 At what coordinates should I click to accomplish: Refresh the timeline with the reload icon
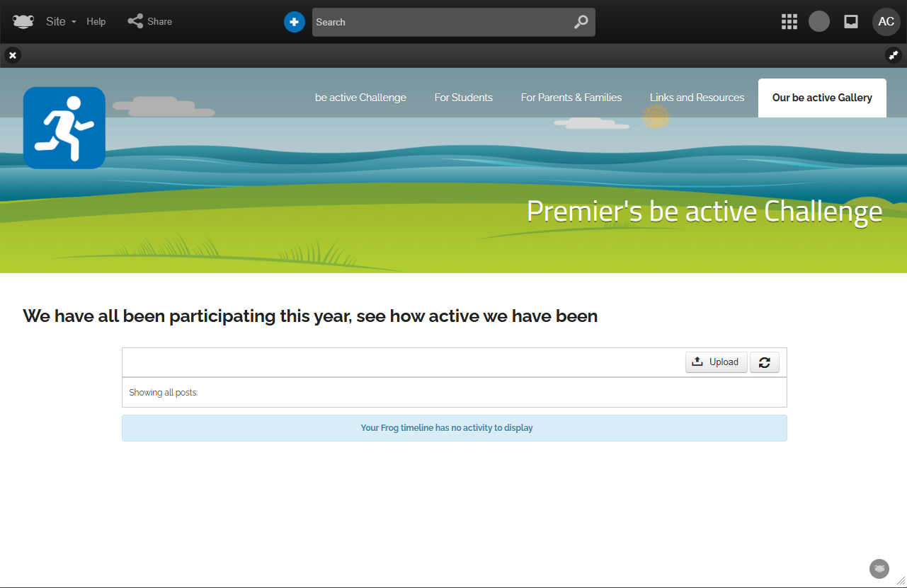click(764, 362)
